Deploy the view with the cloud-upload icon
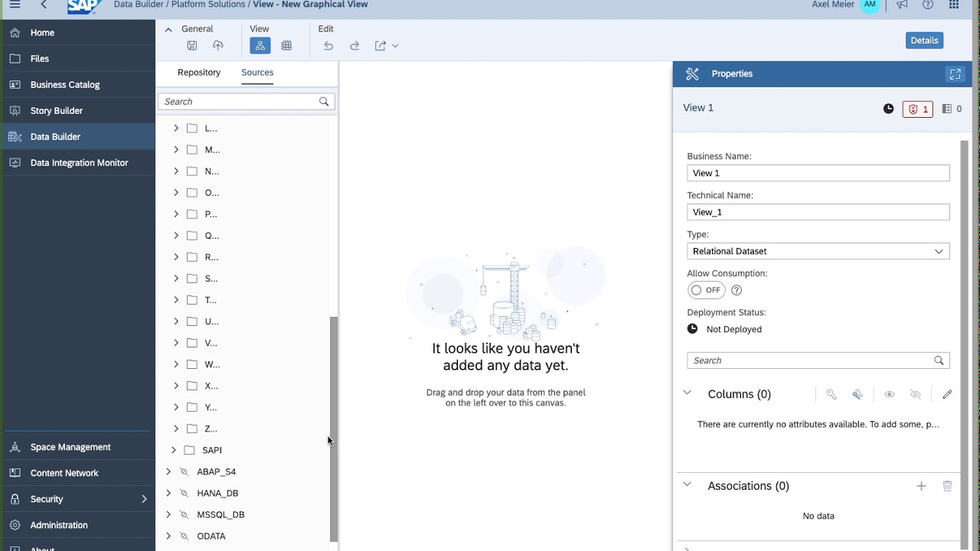The height and width of the screenshot is (551, 980). (218, 46)
